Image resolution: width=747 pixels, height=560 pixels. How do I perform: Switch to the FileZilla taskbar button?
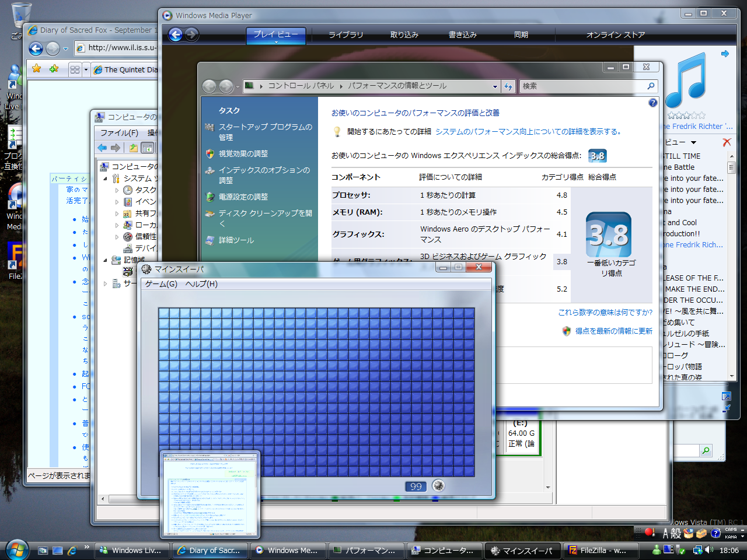(x=602, y=550)
